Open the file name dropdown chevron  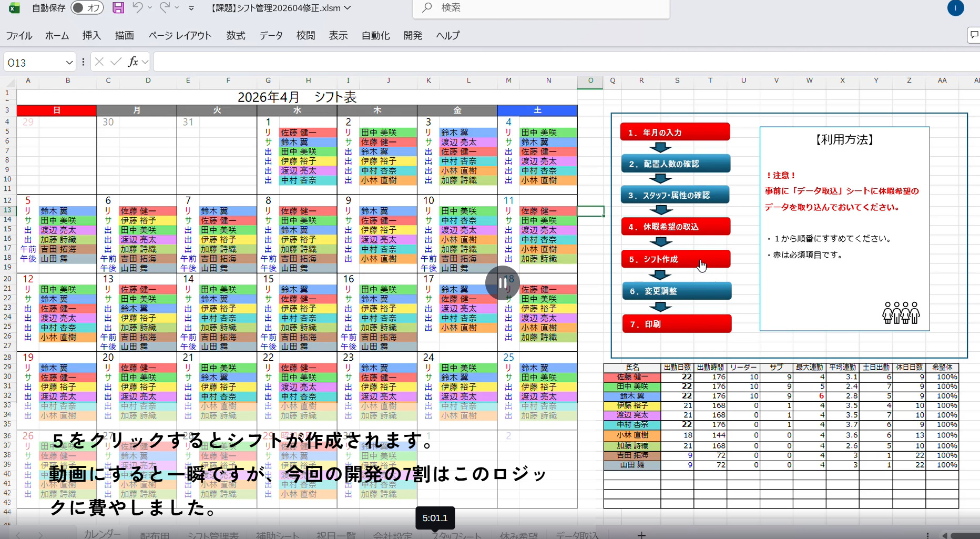[x=348, y=8]
